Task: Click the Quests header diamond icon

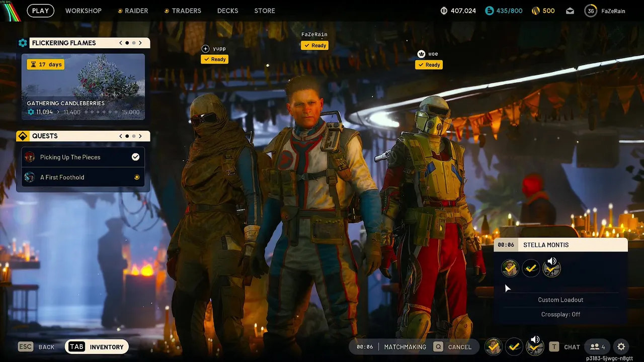Action: pyautogui.click(x=23, y=136)
